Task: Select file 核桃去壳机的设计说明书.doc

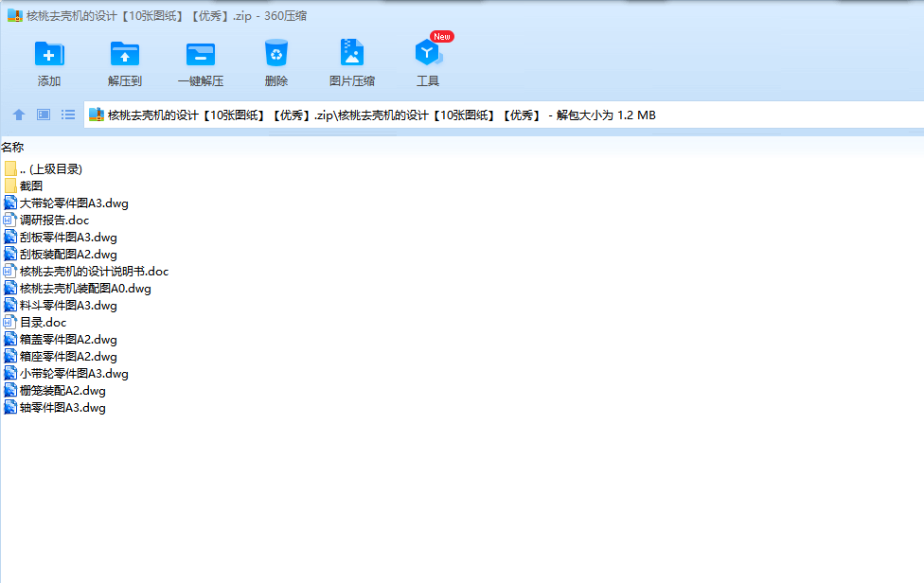Action: (86, 272)
